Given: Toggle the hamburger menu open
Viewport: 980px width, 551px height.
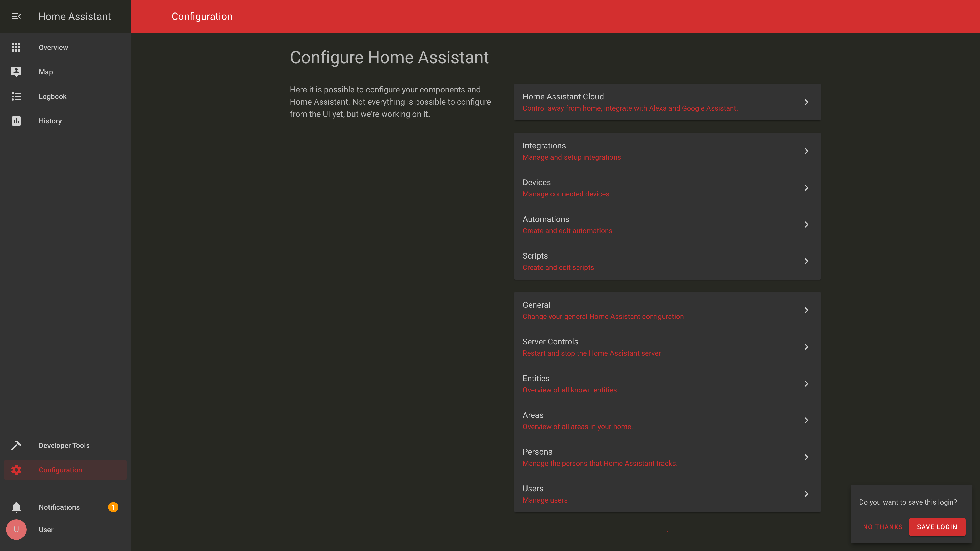Looking at the screenshot, I should pos(16,16).
